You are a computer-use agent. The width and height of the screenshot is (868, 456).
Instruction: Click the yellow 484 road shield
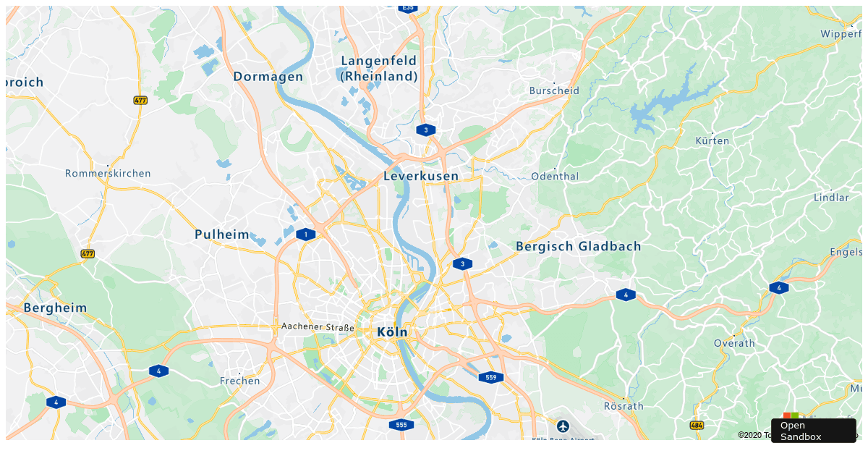pyautogui.click(x=697, y=426)
